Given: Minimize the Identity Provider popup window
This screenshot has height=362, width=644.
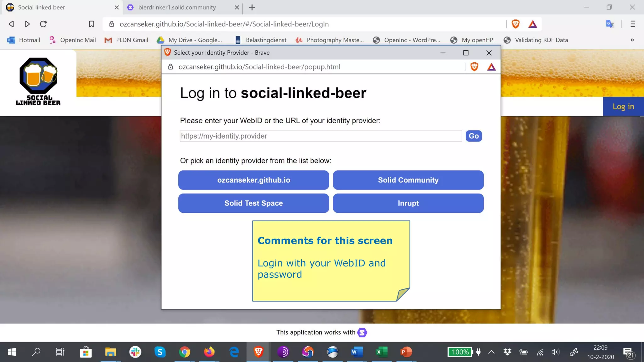Looking at the screenshot, I should (x=443, y=52).
